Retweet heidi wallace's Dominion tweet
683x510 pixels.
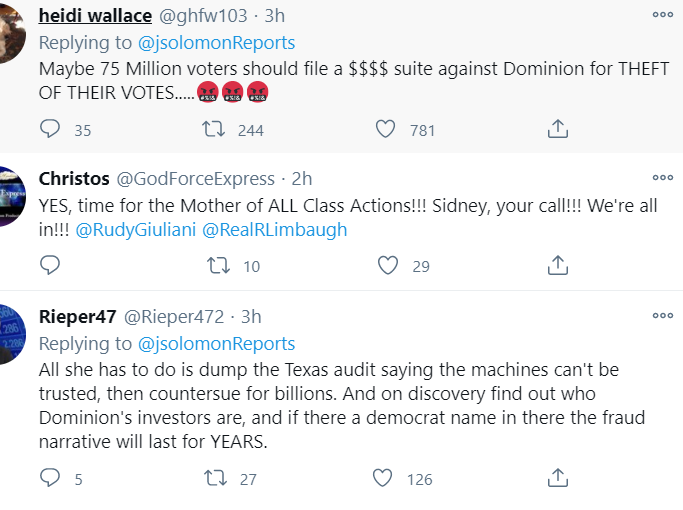216,129
